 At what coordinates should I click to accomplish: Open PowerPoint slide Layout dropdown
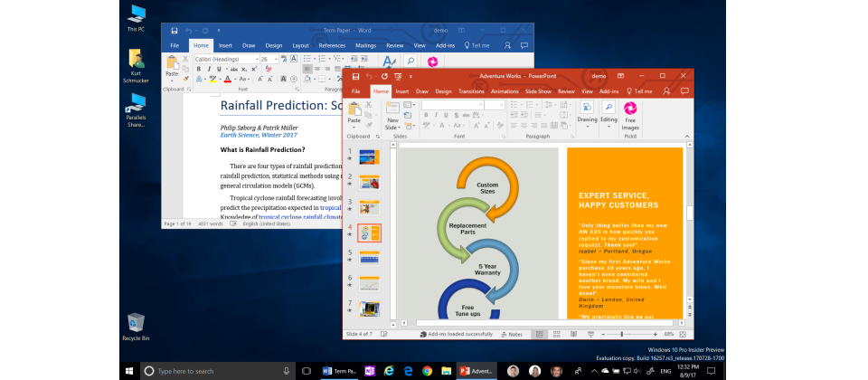point(409,105)
